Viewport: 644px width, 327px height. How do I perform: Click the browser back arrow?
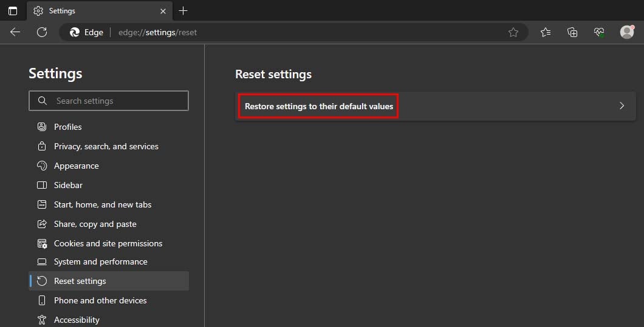15,32
